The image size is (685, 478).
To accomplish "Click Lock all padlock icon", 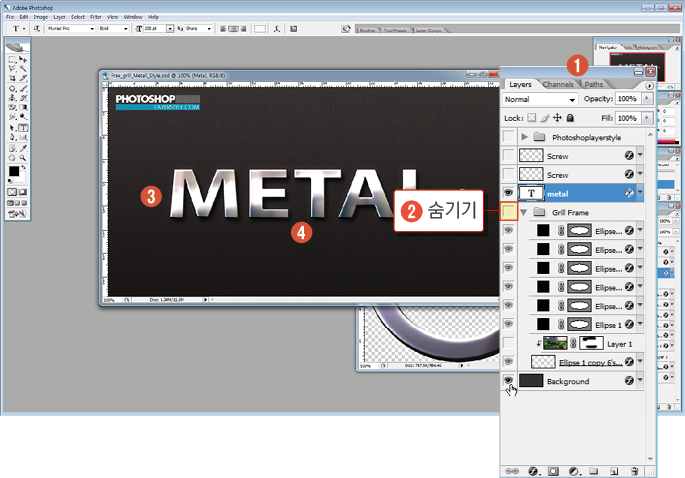I will [x=570, y=118].
